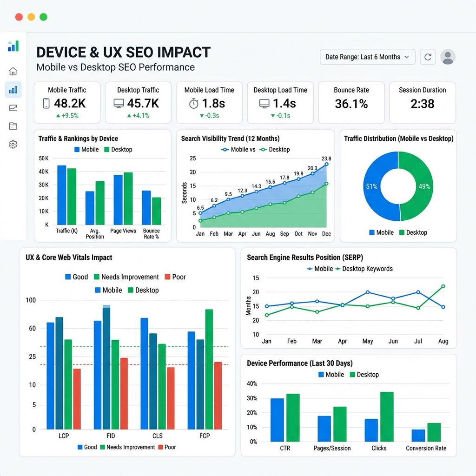Click the FID axis label
476x476 pixels.
pyautogui.click(x=111, y=436)
